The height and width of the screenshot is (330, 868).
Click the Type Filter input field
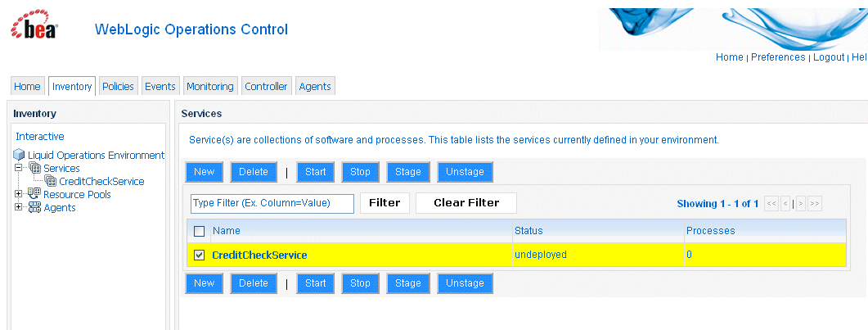coord(272,203)
